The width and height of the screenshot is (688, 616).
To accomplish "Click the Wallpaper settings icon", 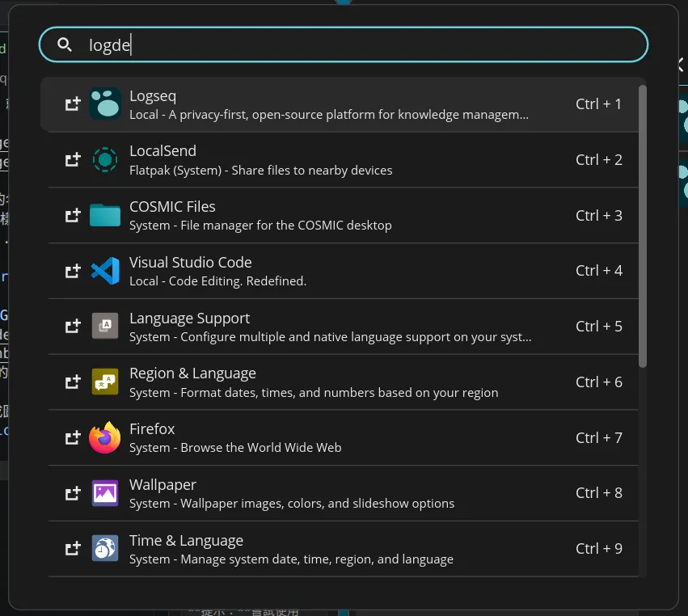I will point(105,492).
